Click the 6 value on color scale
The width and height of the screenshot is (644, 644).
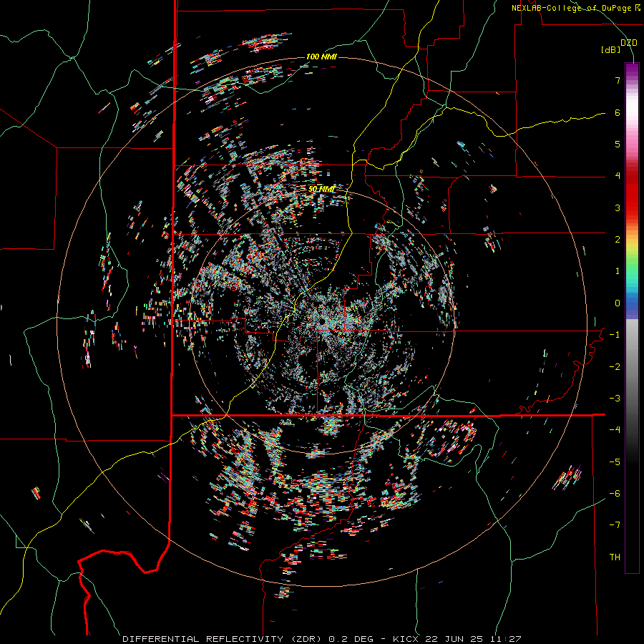tap(618, 112)
